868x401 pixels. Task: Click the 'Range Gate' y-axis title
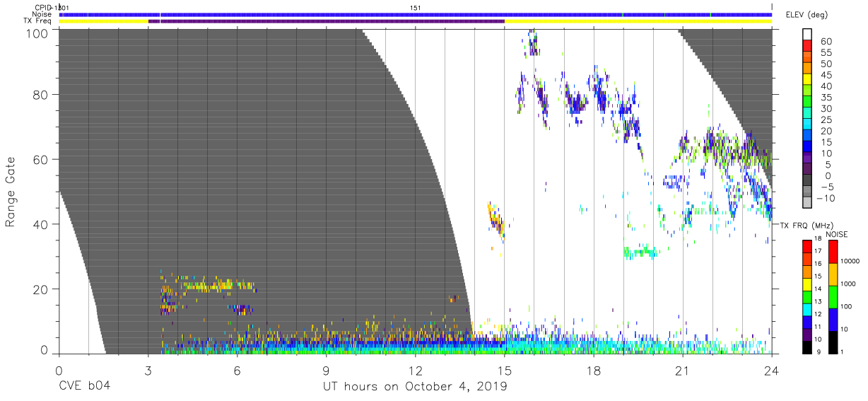11,192
